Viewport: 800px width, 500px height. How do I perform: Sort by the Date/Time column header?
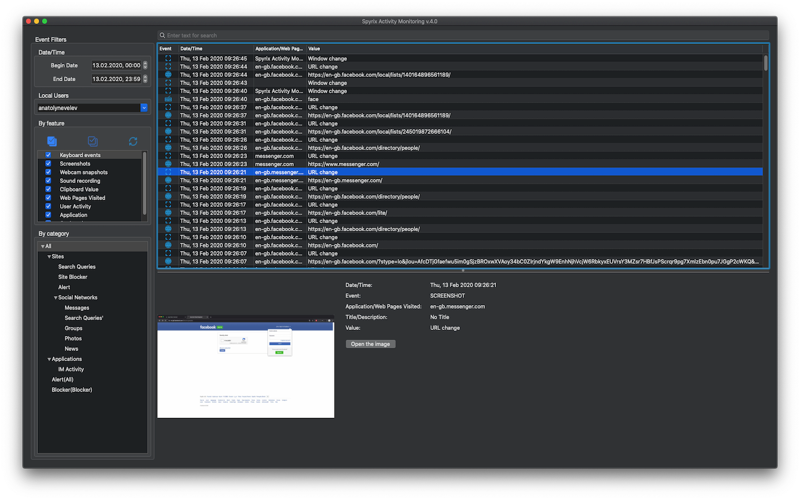click(215, 49)
